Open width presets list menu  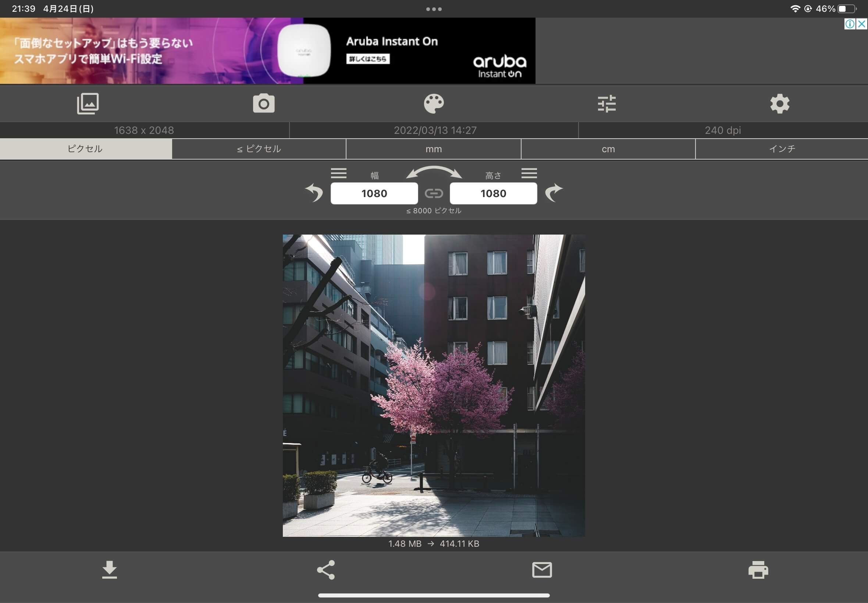339,173
